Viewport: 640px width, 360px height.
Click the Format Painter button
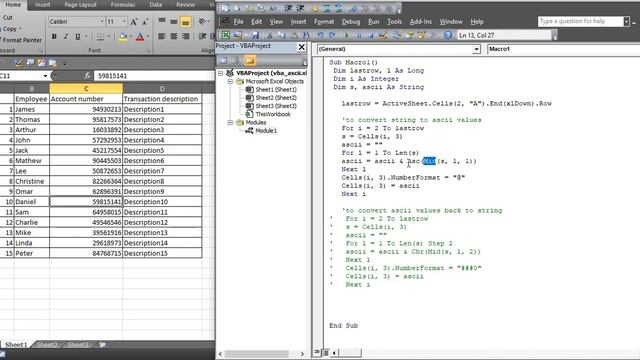tap(22, 40)
